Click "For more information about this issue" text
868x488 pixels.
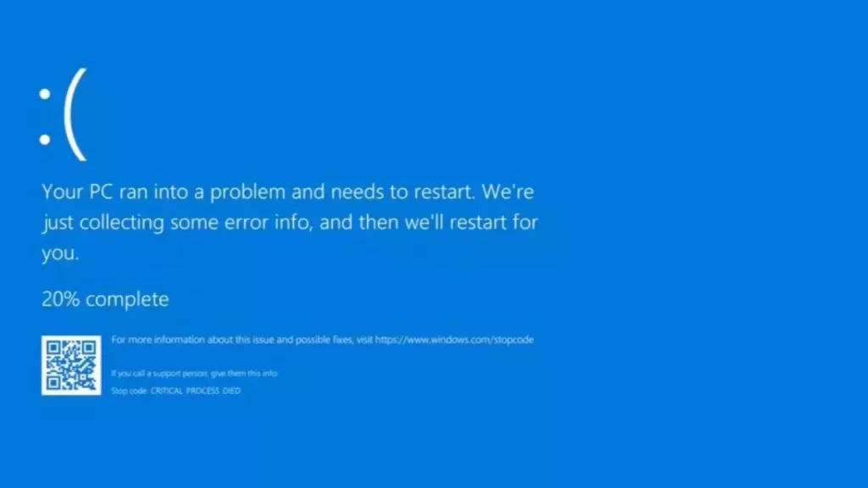point(192,340)
